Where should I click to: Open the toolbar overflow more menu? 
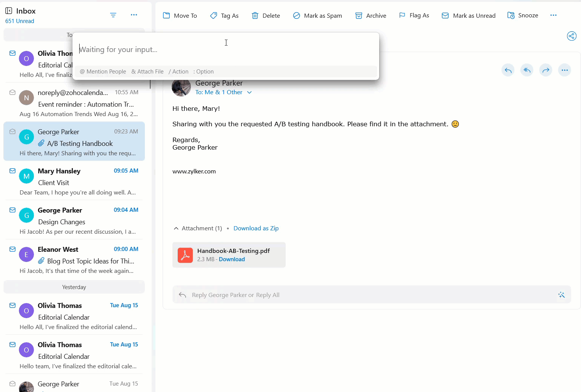coord(553,15)
